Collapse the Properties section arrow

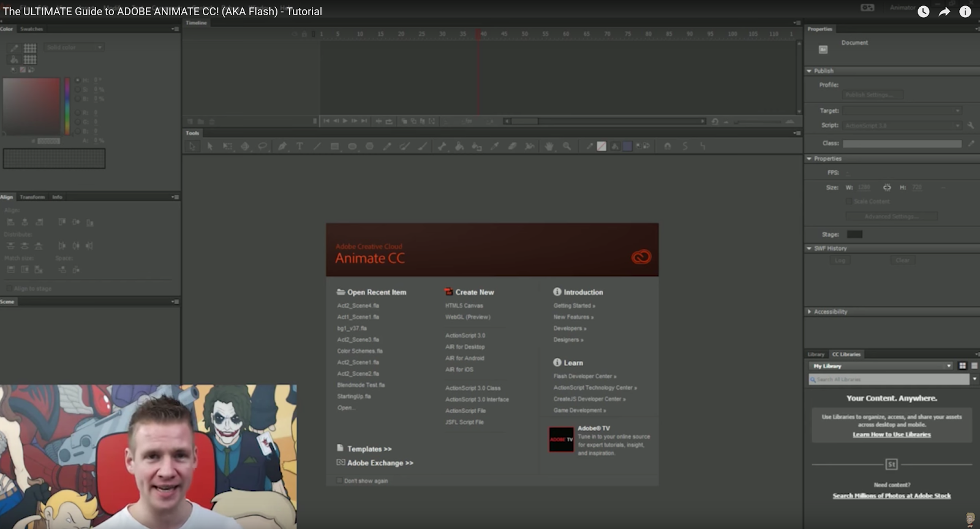click(x=809, y=159)
